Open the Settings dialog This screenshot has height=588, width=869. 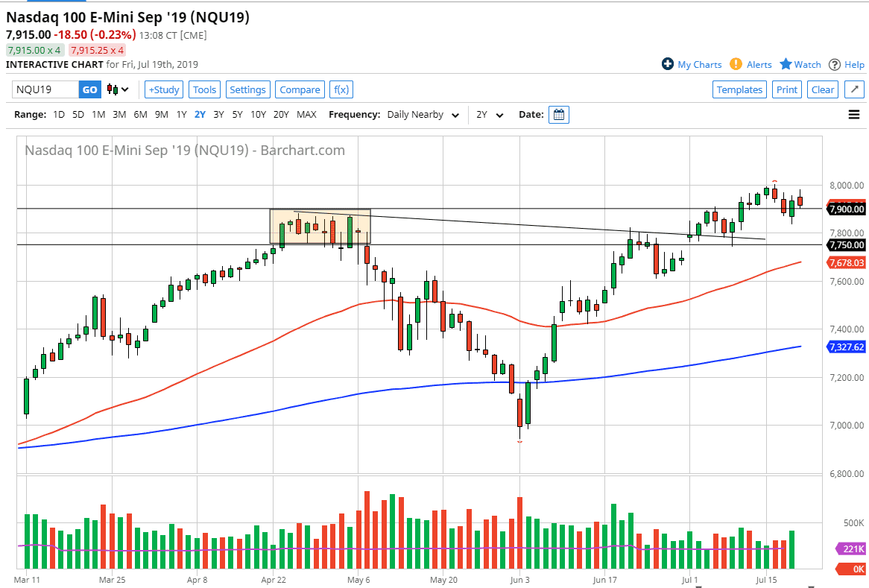(x=247, y=89)
